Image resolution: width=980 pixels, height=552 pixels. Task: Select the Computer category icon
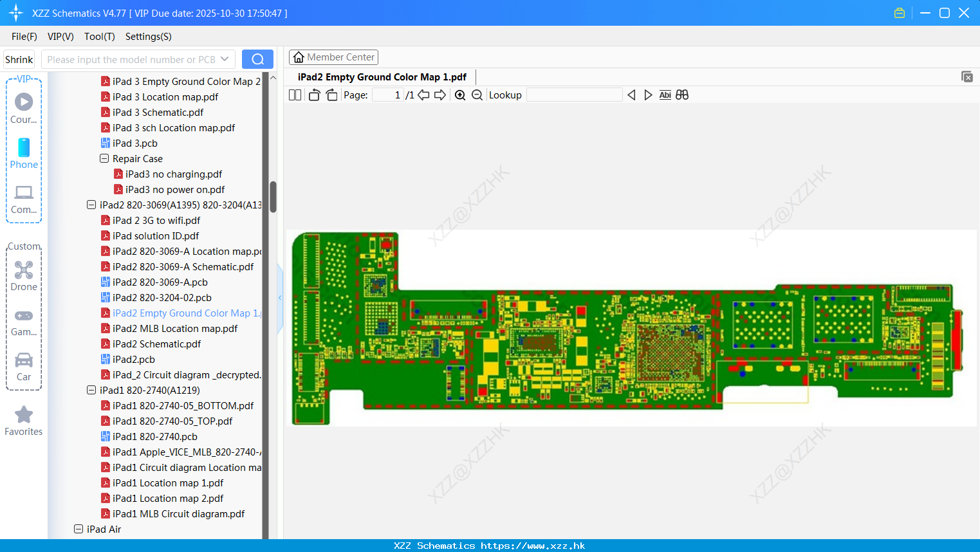(x=24, y=199)
